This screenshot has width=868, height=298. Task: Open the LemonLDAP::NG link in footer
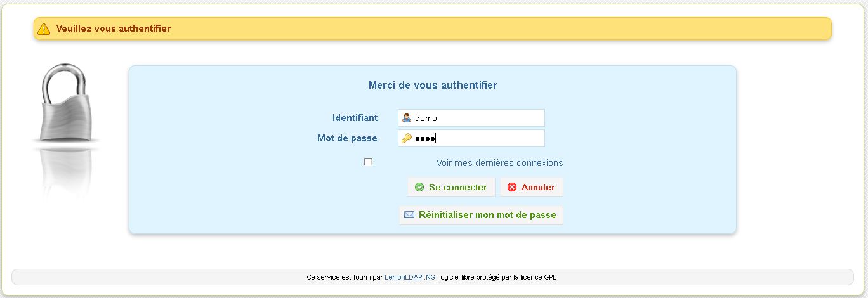point(410,277)
